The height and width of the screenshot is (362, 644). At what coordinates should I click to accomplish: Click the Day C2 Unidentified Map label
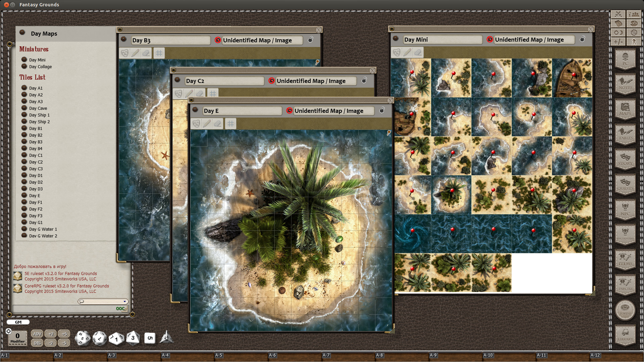point(311,81)
